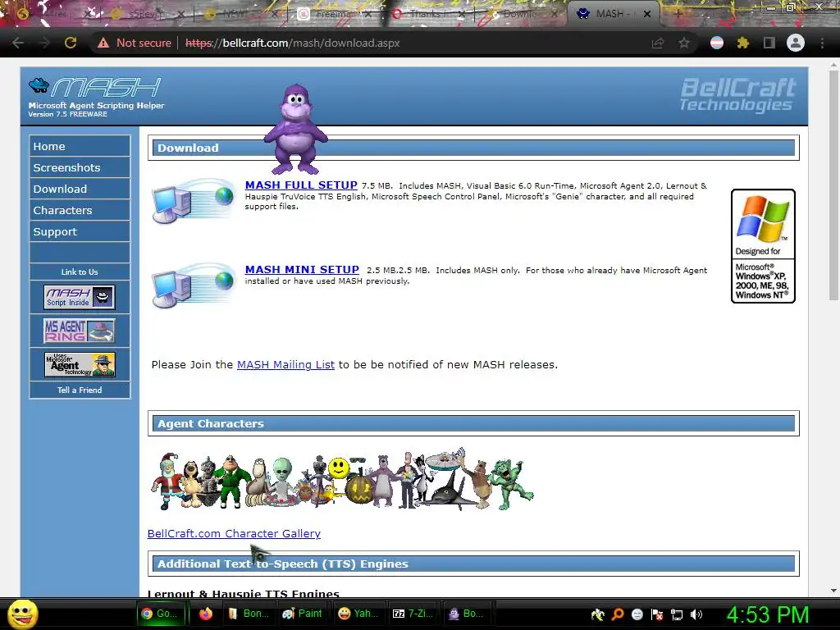Click the magnifier tray icon

coord(617,614)
